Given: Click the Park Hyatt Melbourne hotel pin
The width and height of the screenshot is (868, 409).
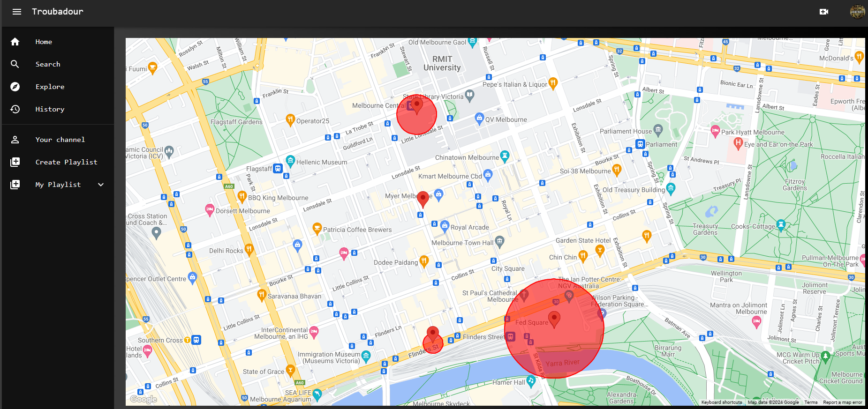Looking at the screenshot, I should pyautogui.click(x=715, y=131).
